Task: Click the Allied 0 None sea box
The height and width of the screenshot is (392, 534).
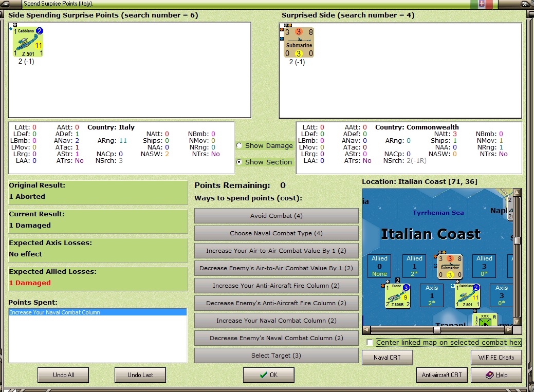Action: (x=379, y=266)
